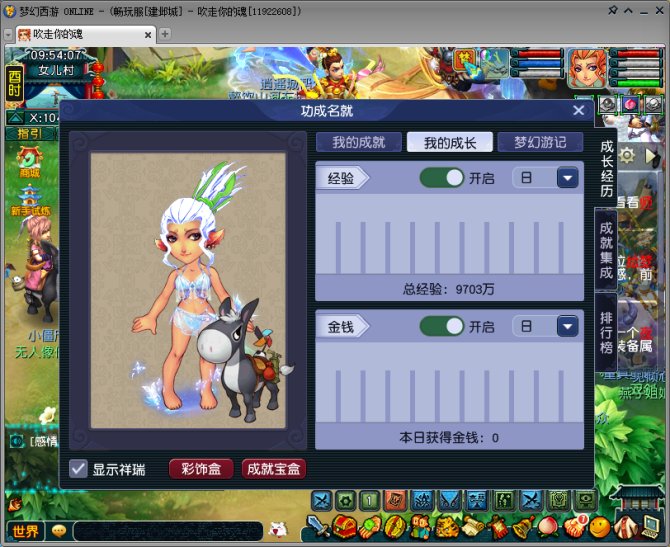Click the red-haired character portrait

click(x=586, y=68)
